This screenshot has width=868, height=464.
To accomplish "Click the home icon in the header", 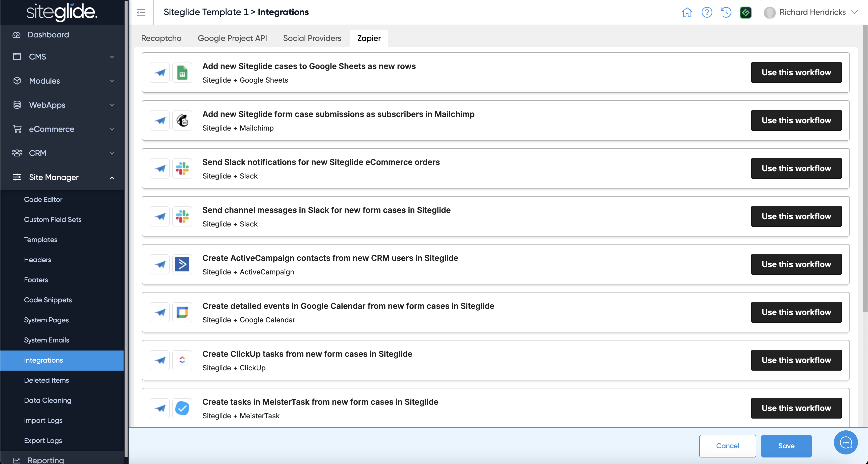I will [687, 13].
